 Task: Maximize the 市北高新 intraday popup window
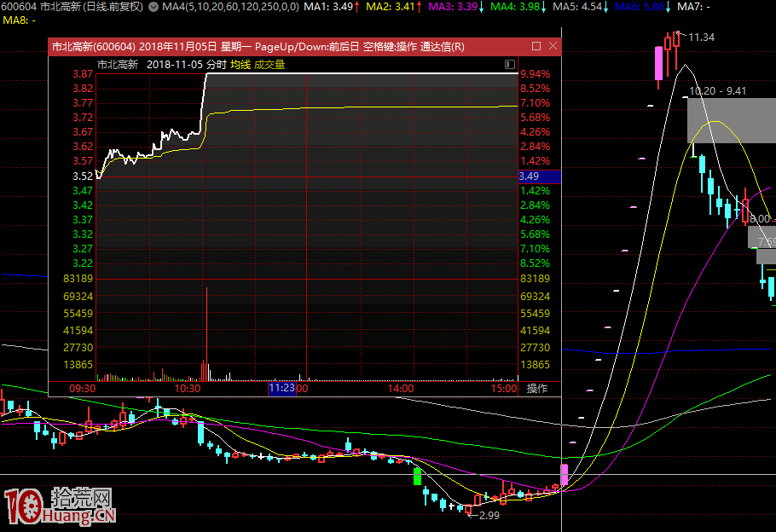[x=536, y=46]
